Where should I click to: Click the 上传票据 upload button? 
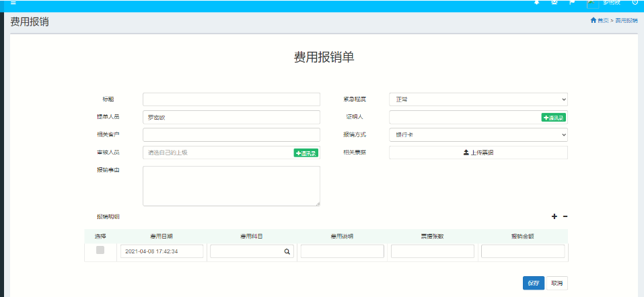coord(478,153)
